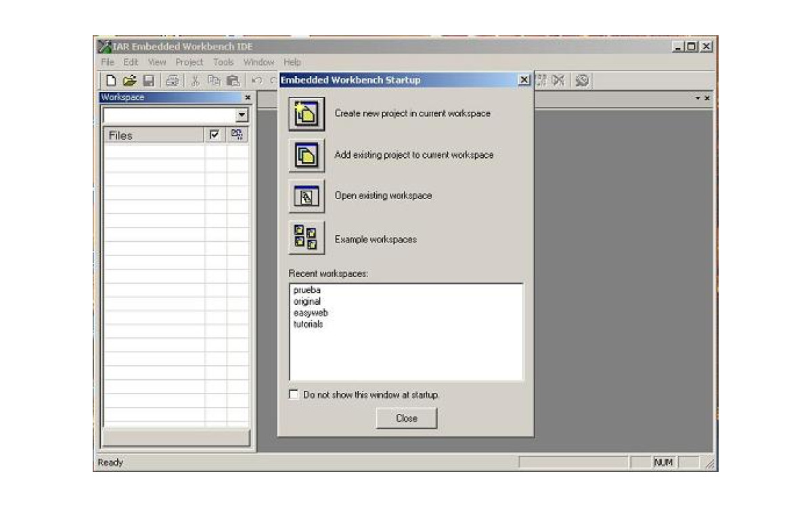Select 'prueba' in Recent workspaces

click(307, 290)
